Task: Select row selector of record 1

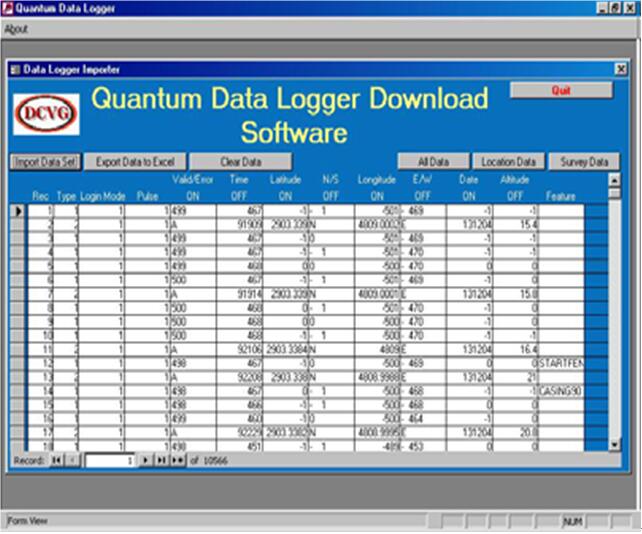Action: click(x=18, y=211)
